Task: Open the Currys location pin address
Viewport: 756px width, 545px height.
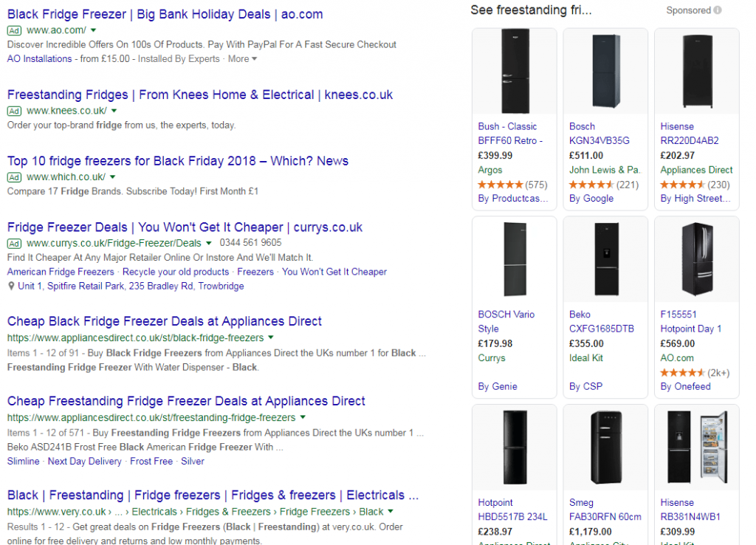Action: 131,286
